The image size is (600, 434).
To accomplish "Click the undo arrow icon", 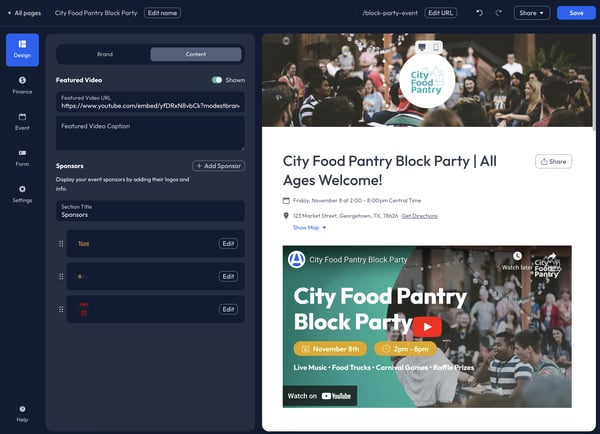I will point(479,13).
